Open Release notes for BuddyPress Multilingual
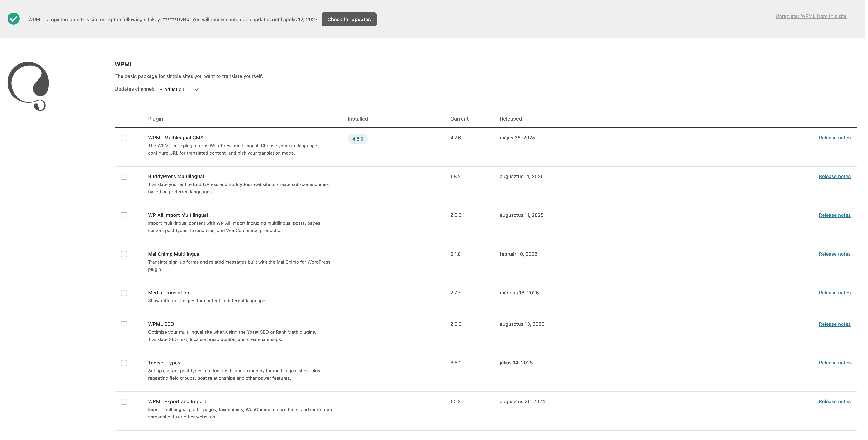The width and height of the screenshot is (868, 440). pyautogui.click(x=834, y=176)
